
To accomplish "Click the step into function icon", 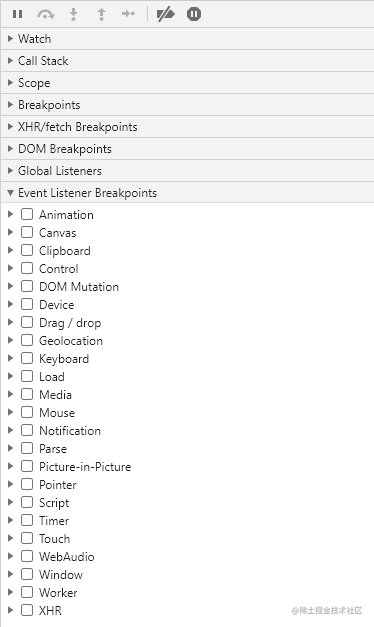I will tap(74, 14).
